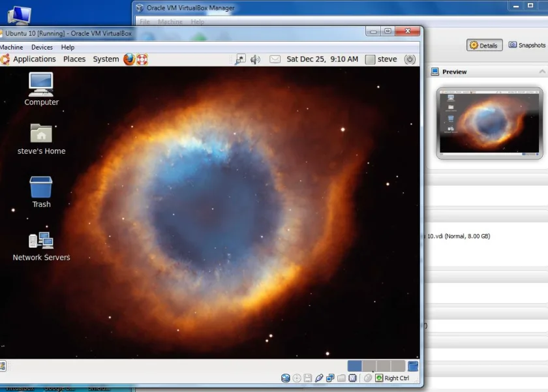Screen dimensions: 548x392
Task: Open the mail envelope indicator
Action: pos(275,59)
